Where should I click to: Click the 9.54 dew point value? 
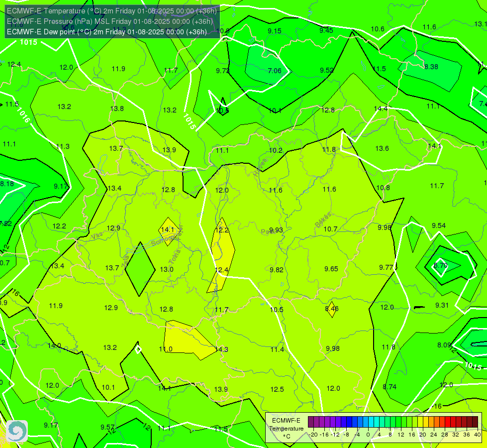[439, 225]
